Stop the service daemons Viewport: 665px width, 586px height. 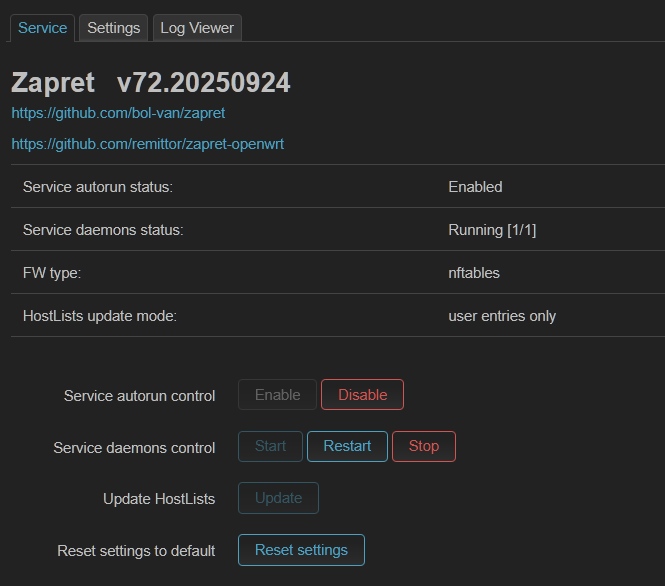423,446
